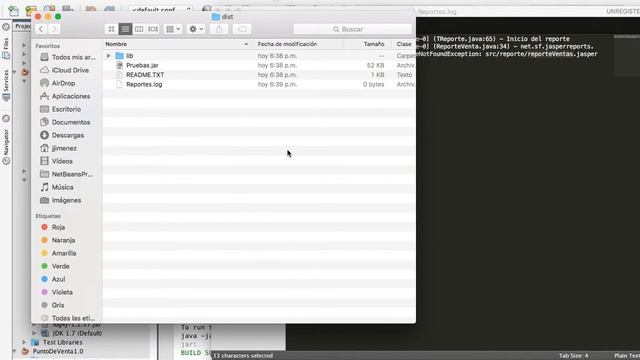The width and height of the screenshot is (640, 360).
Task: Switch Finder to column view
Action: tap(139, 29)
